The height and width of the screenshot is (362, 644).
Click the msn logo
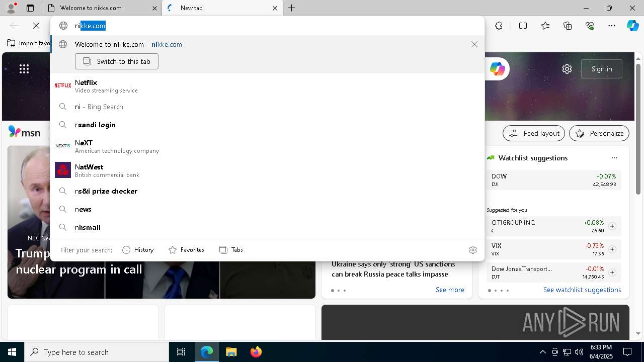click(25, 133)
